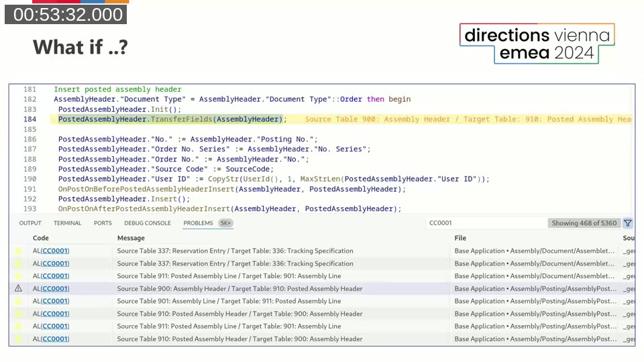Click OnPostOnBeforePostedAssemblyHeaderInsert call on line 191
This screenshot has width=644, height=362.
tap(231, 189)
